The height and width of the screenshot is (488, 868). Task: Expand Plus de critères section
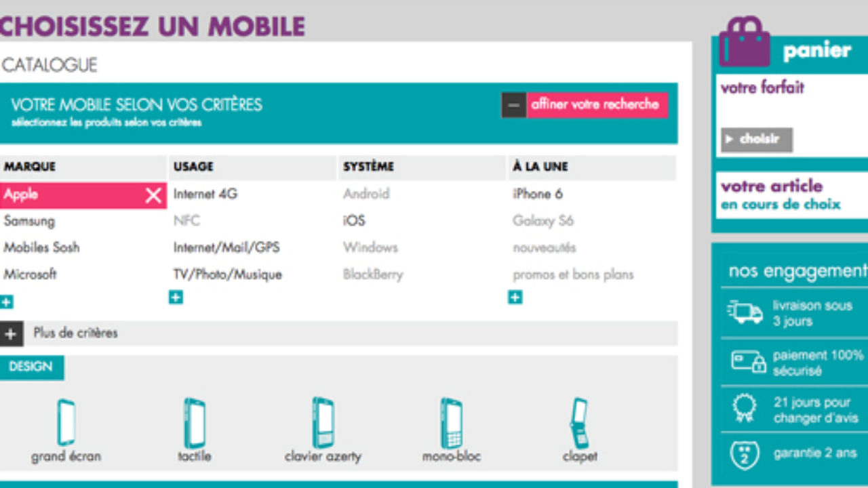pyautogui.click(x=12, y=333)
